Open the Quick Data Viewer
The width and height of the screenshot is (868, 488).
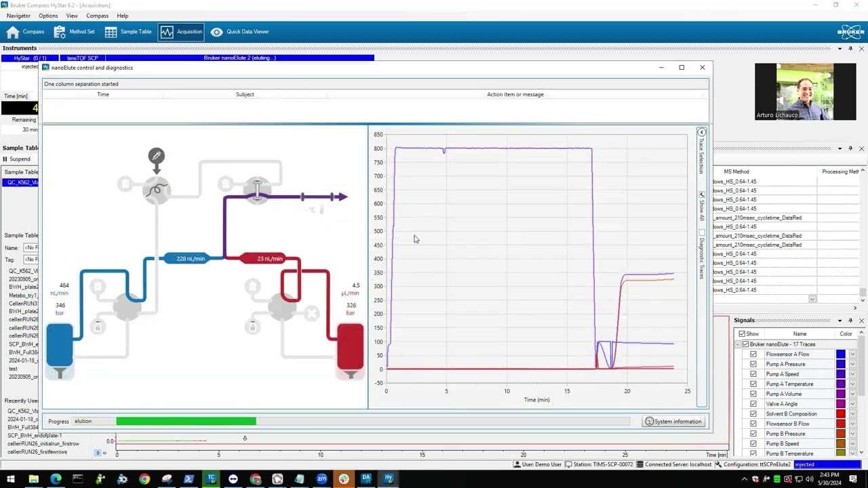240,32
